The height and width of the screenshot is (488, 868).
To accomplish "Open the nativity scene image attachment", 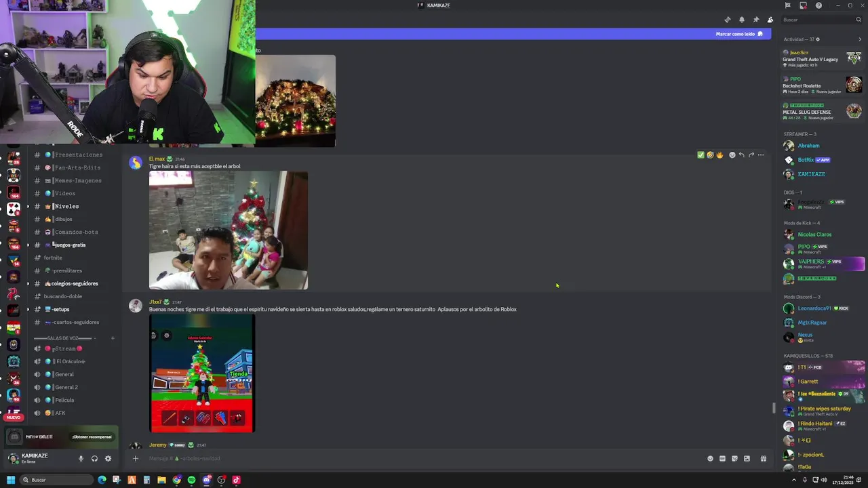I will pos(296,101).
